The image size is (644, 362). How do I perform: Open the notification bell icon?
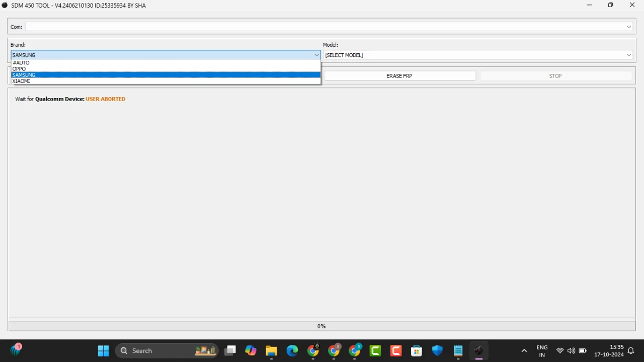pos(631,351)
